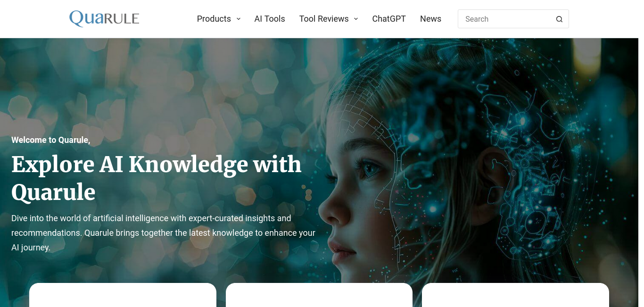Click the Quarule logo in the header
Screen dimensions: 644x307
(x=104, y=19)
